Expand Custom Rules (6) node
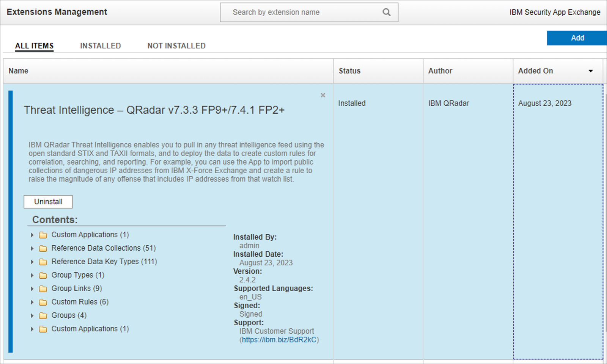 point(32,302)
